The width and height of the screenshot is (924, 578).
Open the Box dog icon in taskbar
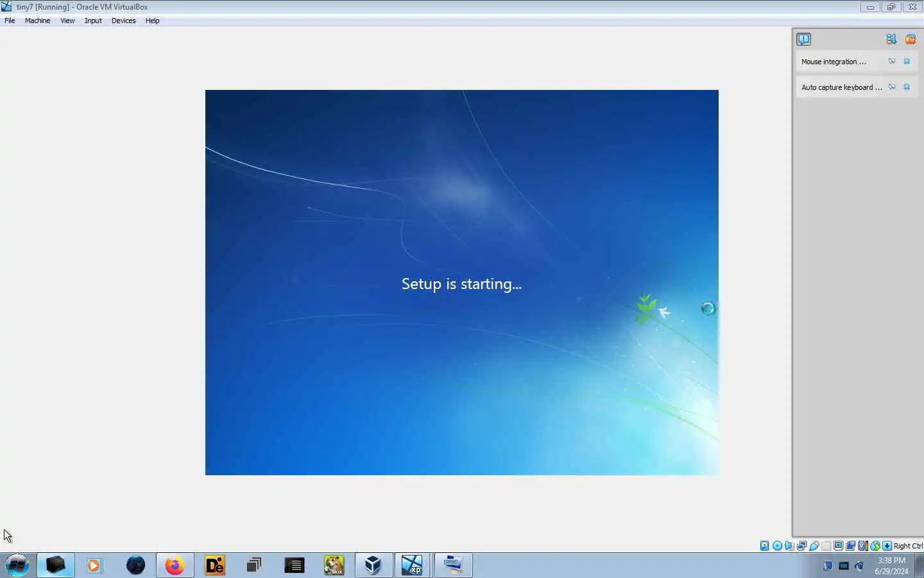334,565
